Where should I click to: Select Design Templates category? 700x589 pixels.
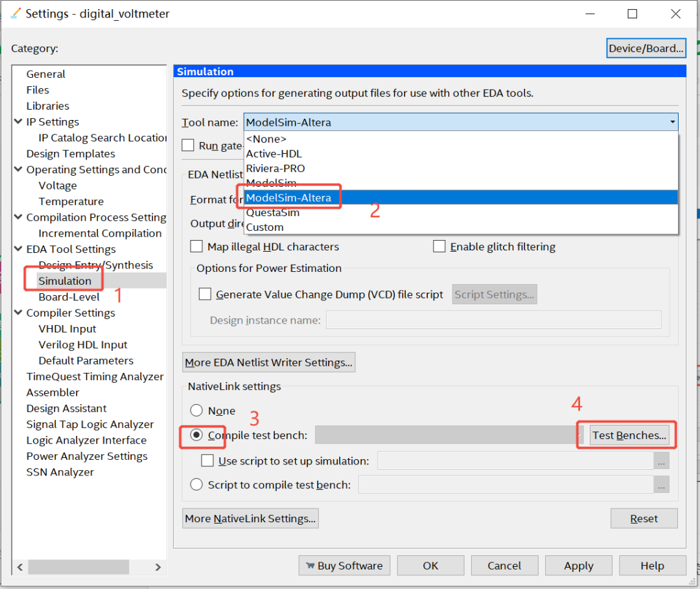click(71, 154)
